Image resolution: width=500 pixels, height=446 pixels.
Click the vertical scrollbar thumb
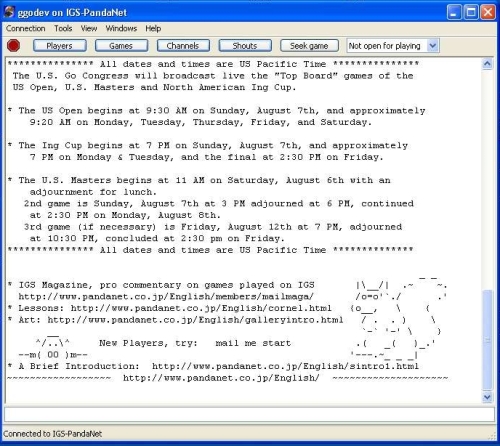tap(487, 339)
